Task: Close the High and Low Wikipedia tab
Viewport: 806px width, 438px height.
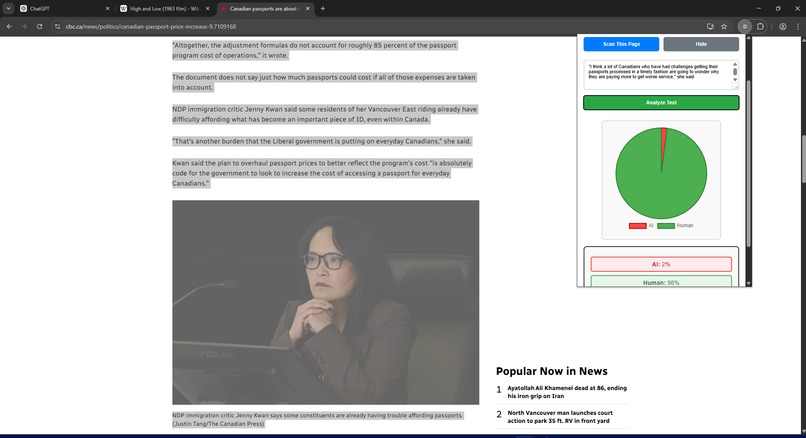Action: pyautogui.click(x=208, y=9)
